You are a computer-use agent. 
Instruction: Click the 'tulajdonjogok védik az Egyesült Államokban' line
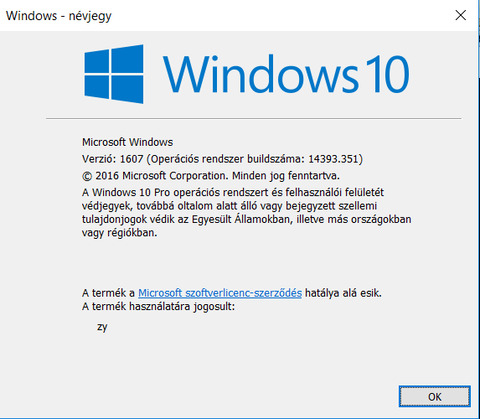click(247, 219)
